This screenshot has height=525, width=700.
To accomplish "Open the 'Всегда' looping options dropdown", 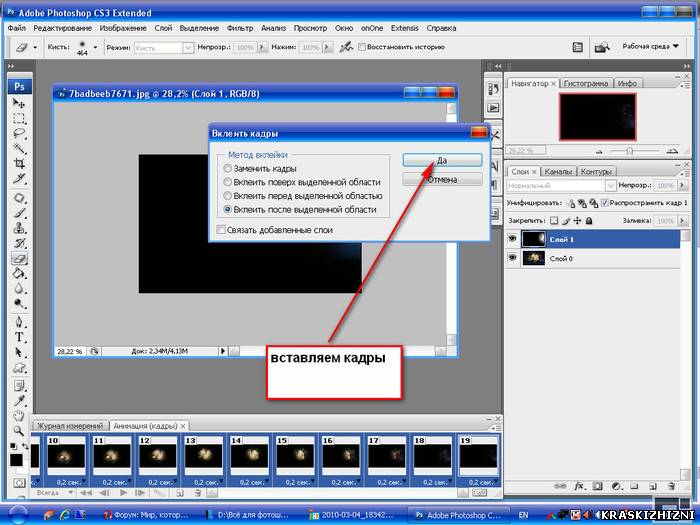I will coord(53,493).
